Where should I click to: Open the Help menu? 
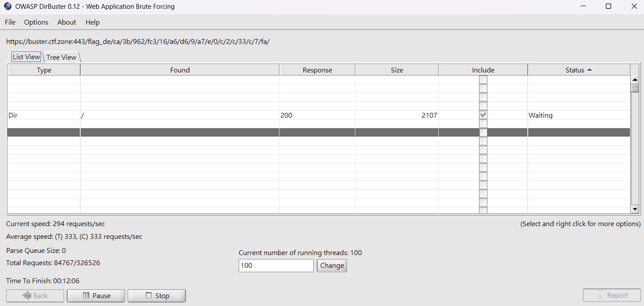pyautogui.click(x=93, y=22)
